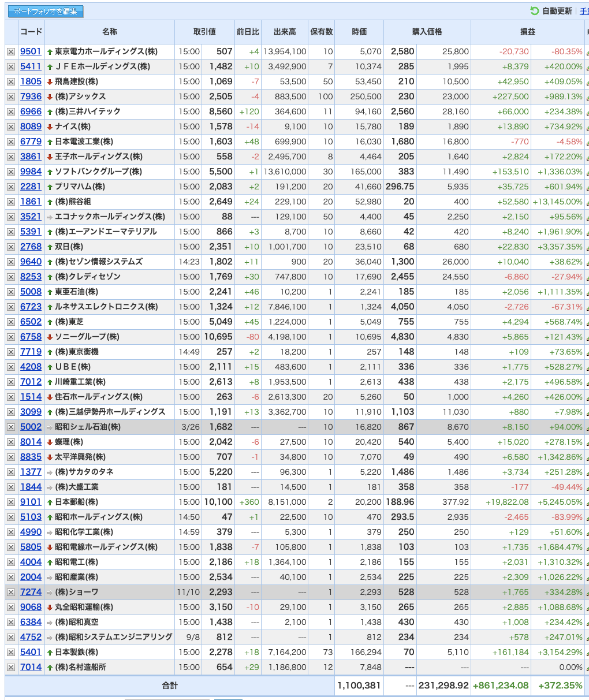The image size is (589, 700).
Task: Click the 損益 column header
Action: point(528,32)
